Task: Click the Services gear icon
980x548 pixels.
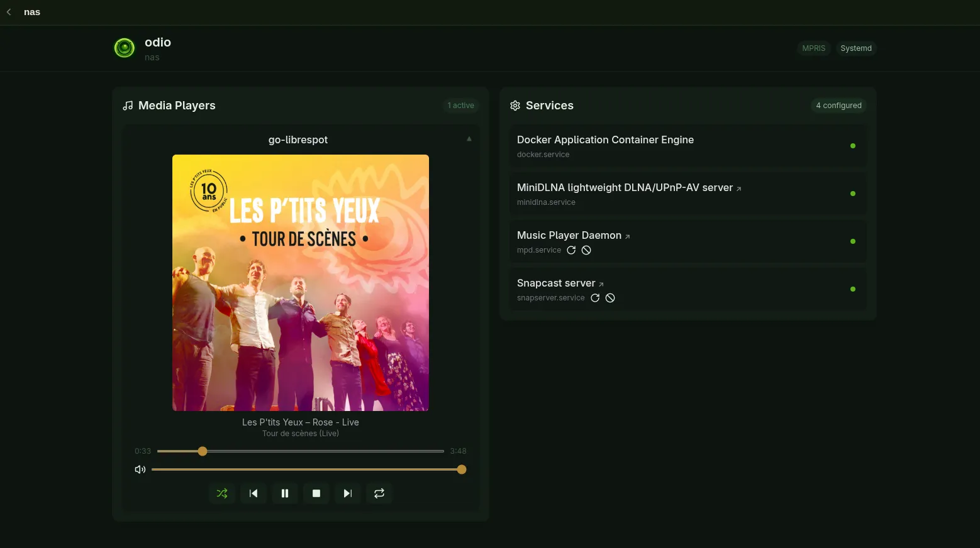Action: 515,106
